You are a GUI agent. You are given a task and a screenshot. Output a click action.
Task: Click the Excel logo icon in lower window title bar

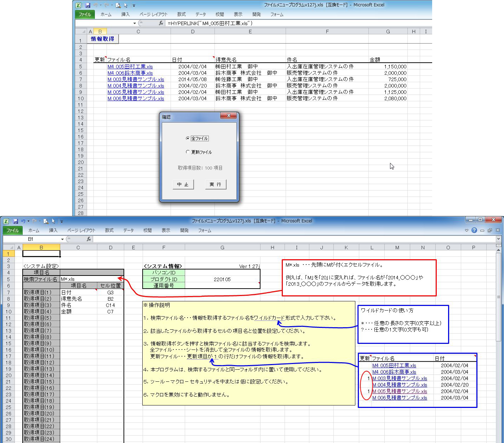6,221
